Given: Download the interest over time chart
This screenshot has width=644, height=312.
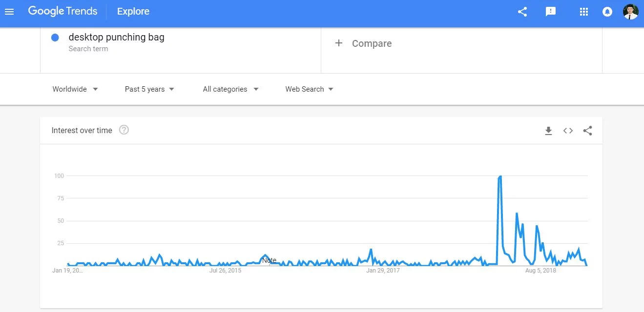Looking at the screenshot, I should pyautogui.click(x=548, y=131).
